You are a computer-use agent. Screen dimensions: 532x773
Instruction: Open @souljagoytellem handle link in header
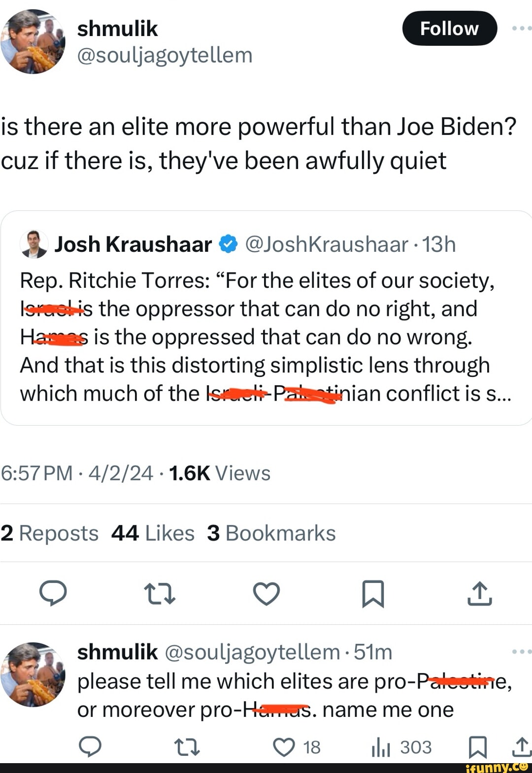coord(165,55)
